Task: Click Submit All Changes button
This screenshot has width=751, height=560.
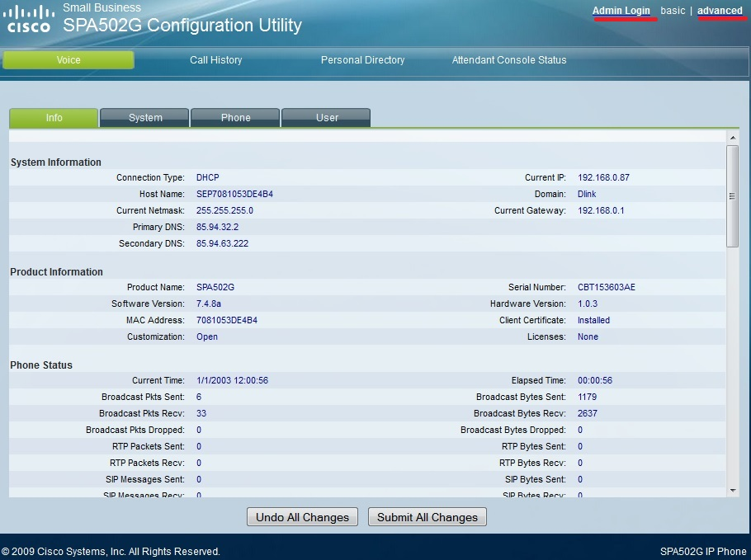Action: click(427, 517)
